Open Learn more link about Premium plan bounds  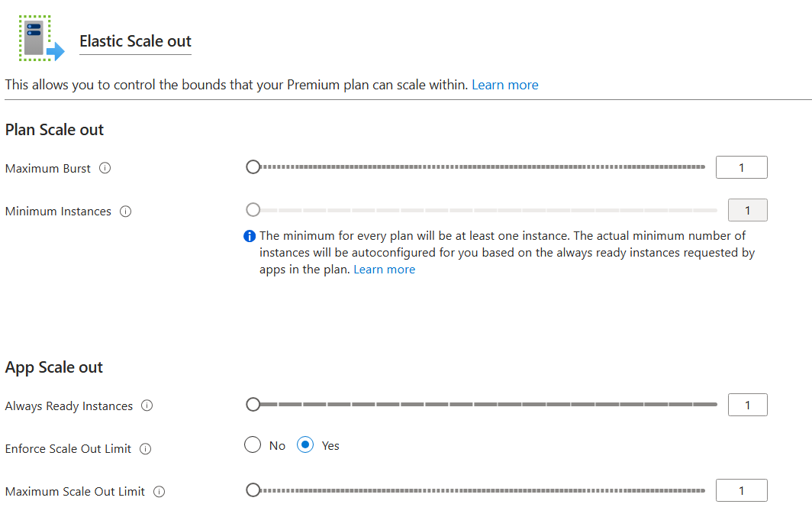click(x=505, y=85)
